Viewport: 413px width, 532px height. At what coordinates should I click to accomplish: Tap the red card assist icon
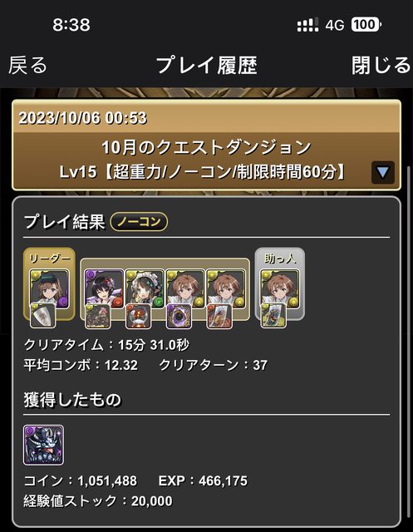click(219, 316)
